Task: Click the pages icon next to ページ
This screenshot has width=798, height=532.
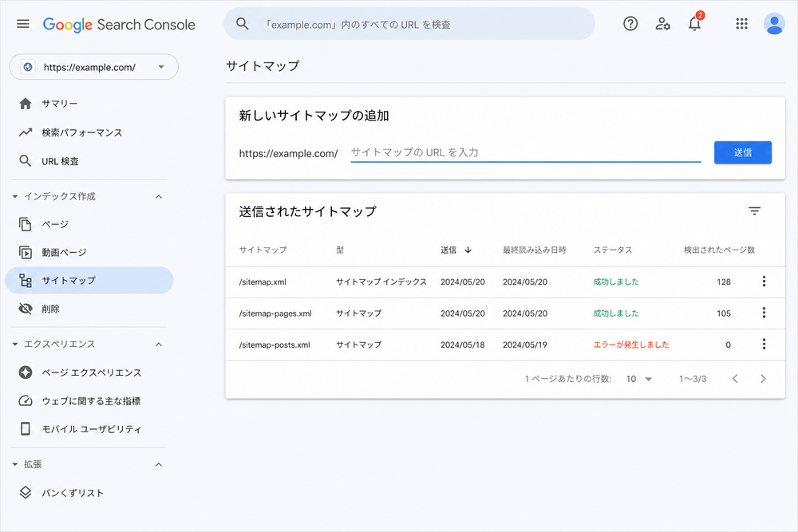Action: 26,224
